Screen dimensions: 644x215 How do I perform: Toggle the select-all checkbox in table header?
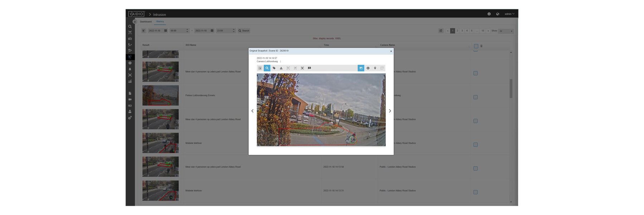tap(476, 46)
